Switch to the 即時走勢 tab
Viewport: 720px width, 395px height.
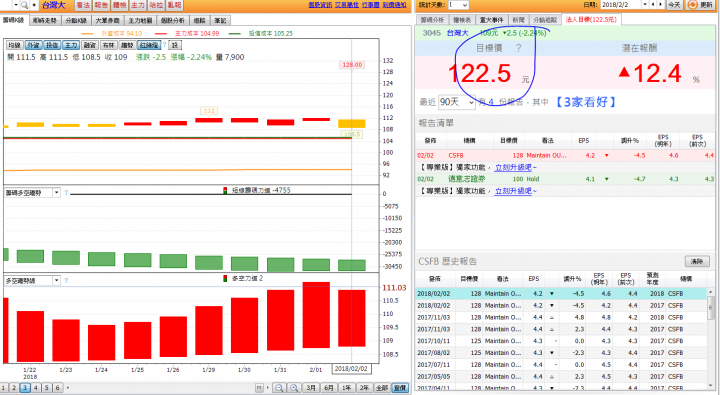pos(45,20)
